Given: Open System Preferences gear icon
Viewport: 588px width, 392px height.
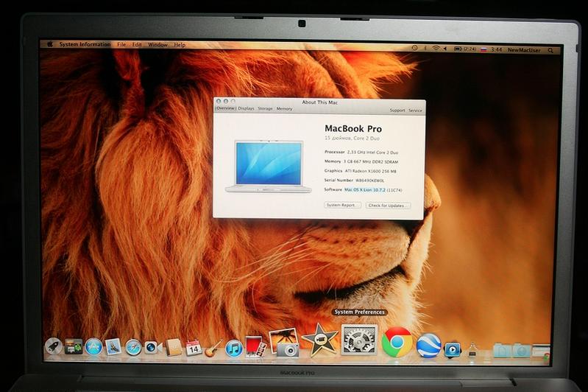Looking at the screenshot, I should coord(359,340).
